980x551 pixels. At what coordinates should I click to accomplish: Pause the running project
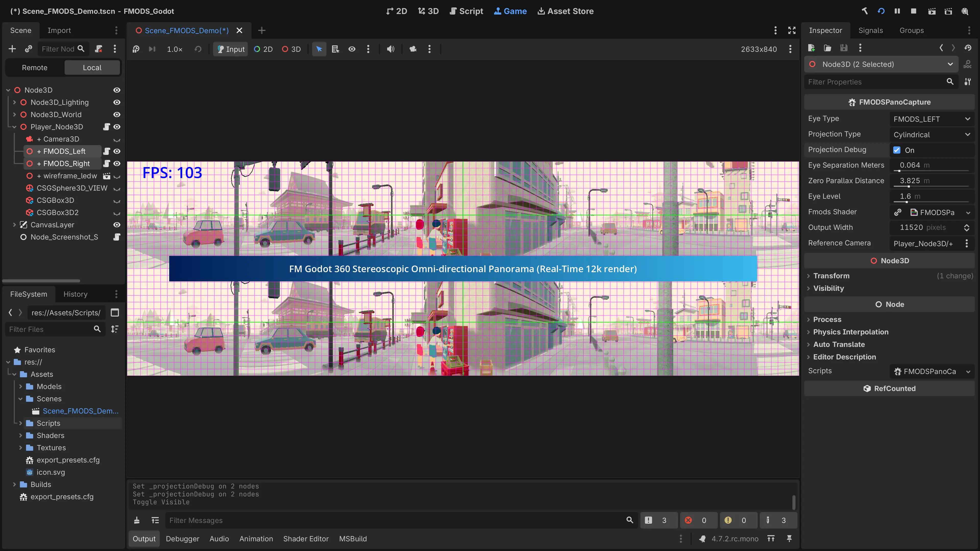point(897,11)
